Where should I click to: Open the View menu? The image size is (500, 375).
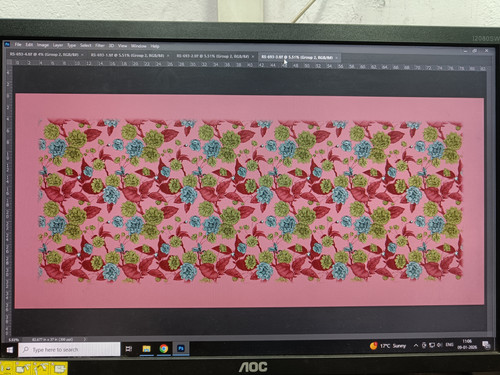coord(122,46)
